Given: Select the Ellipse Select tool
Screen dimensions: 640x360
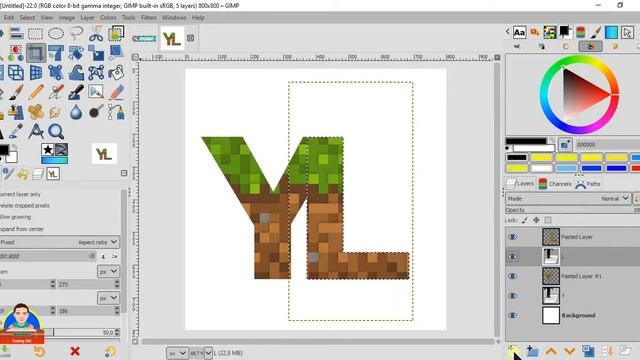Looking at the screenshot, I should (56, 33).
